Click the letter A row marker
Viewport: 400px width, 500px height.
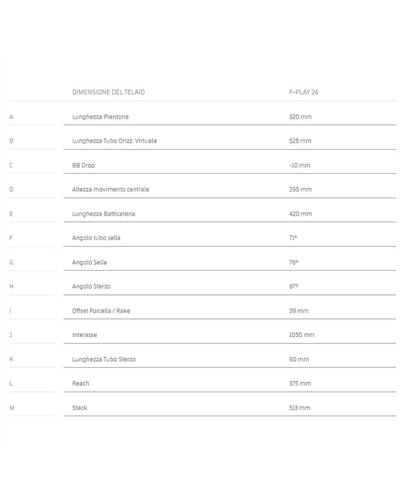tap(11, 117)
